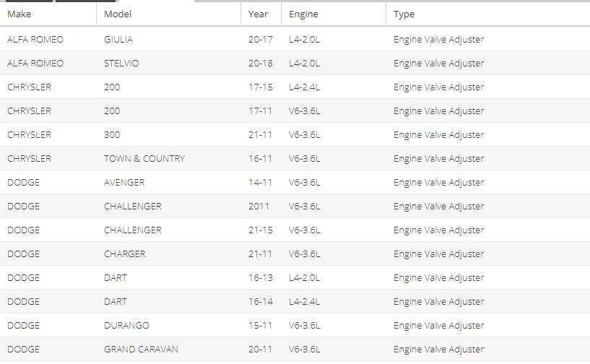
Task: Click the GRAND CARAVAN model entry
Action: (x=141, y=349)
